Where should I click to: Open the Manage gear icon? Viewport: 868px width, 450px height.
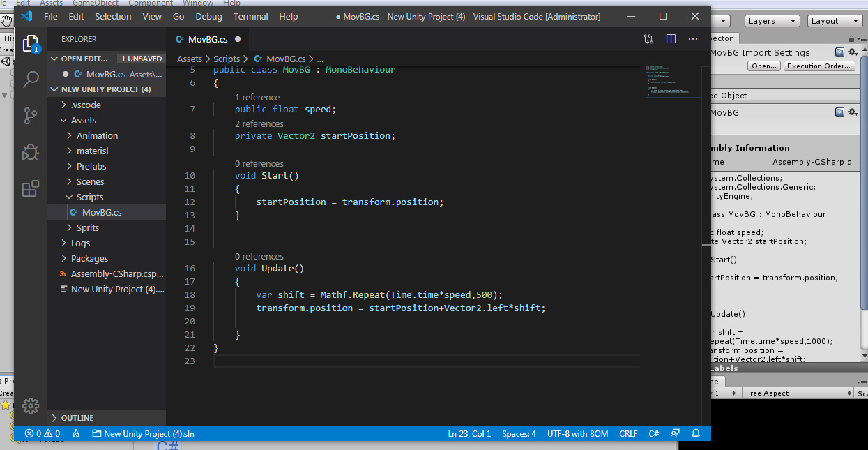click(x=31, y=406)
